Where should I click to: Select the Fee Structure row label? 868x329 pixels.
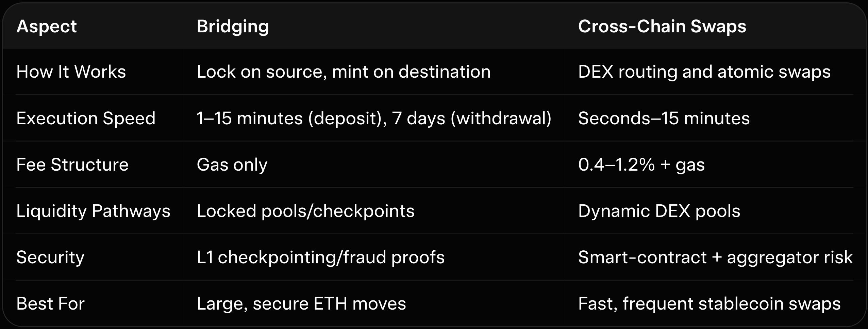point(72,164)
